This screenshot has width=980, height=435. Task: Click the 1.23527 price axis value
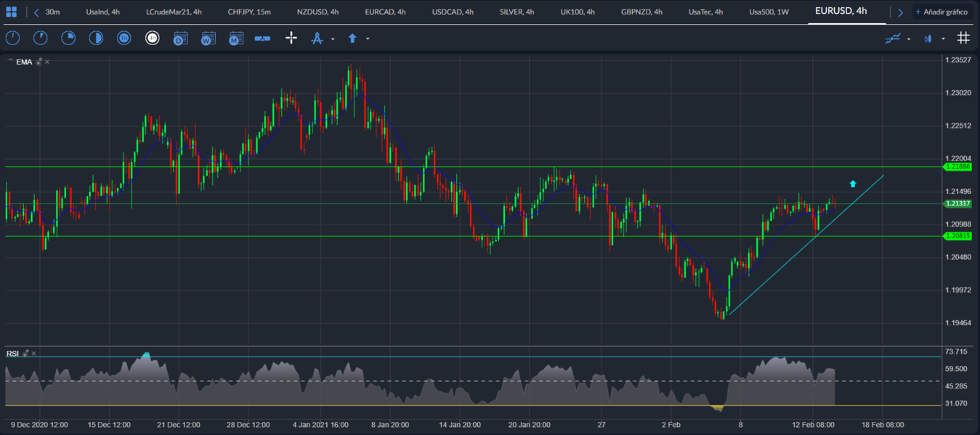point(957,60)
